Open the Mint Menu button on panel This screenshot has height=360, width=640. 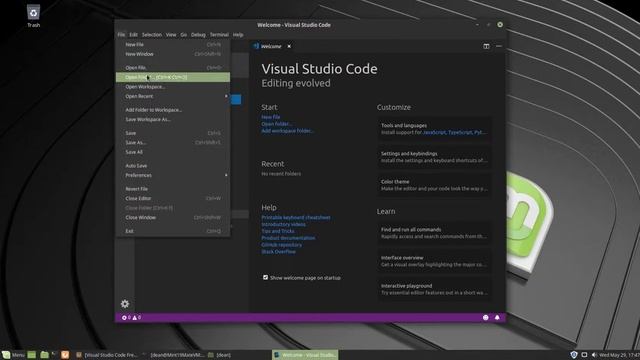(13, 355)
